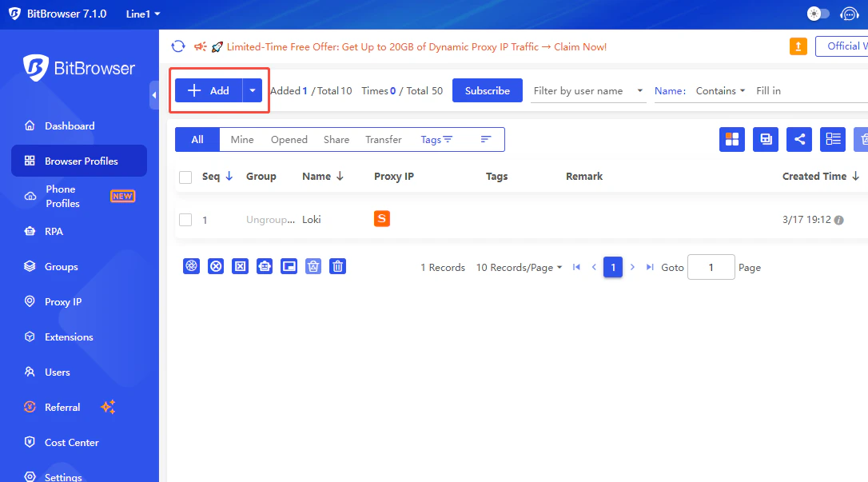Tick the select-all header checkbox

point(185,177)
